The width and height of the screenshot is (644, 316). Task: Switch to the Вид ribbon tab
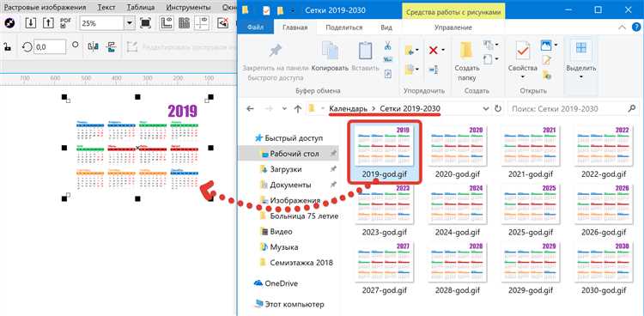[386, 27]
